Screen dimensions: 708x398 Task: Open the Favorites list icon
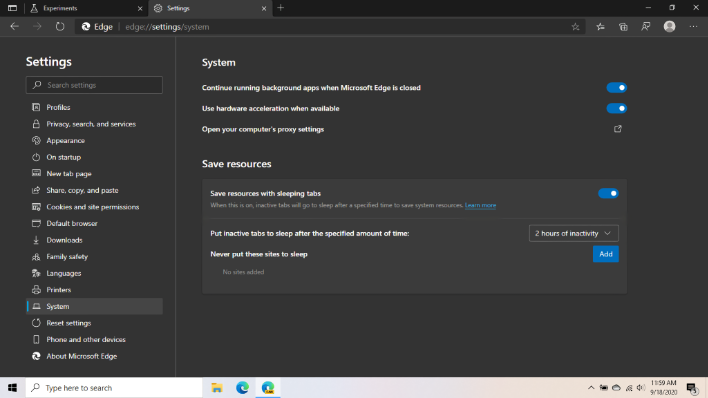click(x=600, y=27)
